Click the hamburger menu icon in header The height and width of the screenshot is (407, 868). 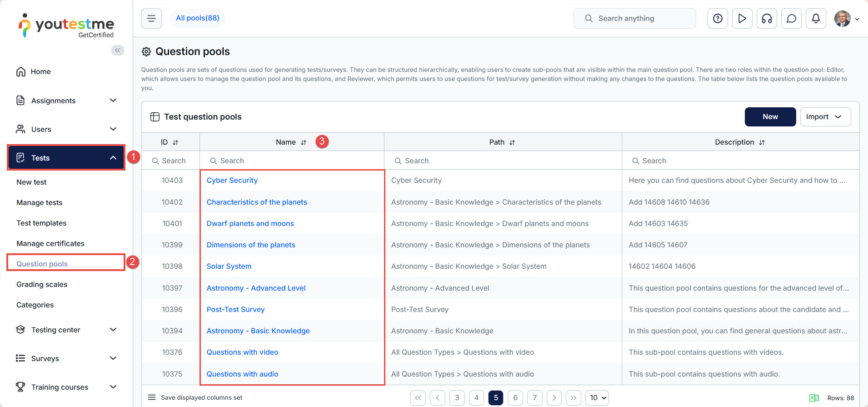click(151, 19)
